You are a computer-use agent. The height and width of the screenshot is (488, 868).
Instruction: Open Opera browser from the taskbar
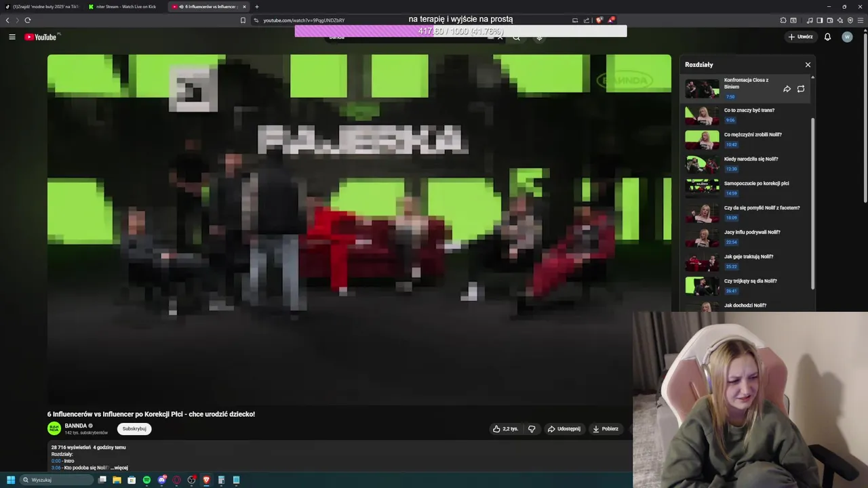pos(176,480)
